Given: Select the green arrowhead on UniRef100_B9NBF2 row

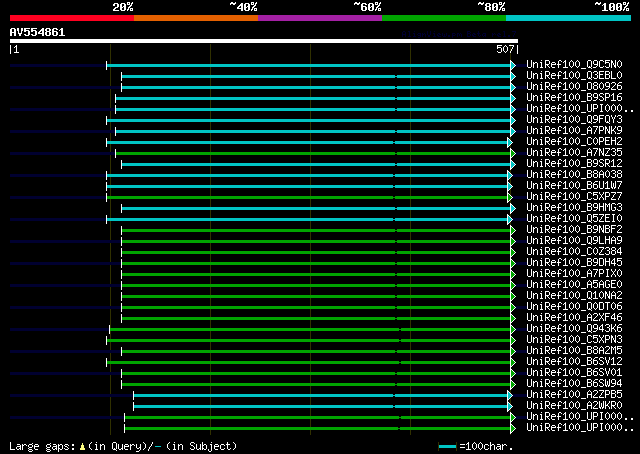Looking at the screenshot, I should click(513, 231).
